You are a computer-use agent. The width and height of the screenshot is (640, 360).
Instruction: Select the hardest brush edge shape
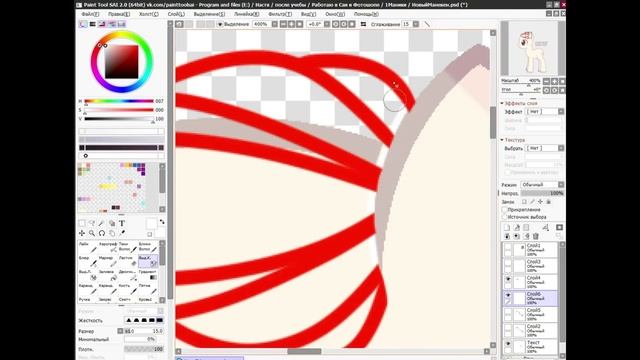pyautogui.click(x=160, y=320)
